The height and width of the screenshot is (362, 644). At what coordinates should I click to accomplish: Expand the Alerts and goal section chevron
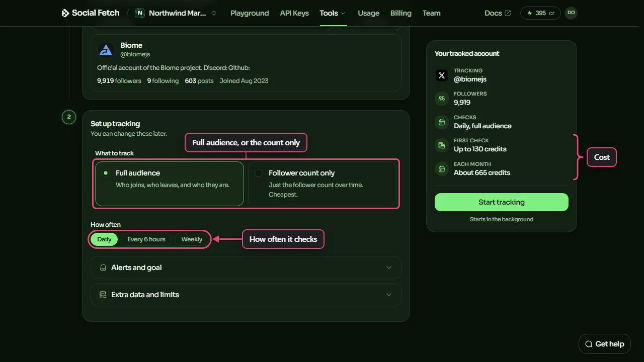coord(388,267)
